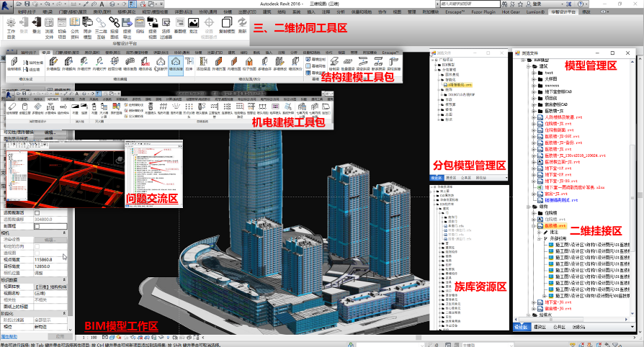Open the Enscape ribbon tab
Image resolution: width=644 pixels, height=347 pixels.
[x=455, y=12]
